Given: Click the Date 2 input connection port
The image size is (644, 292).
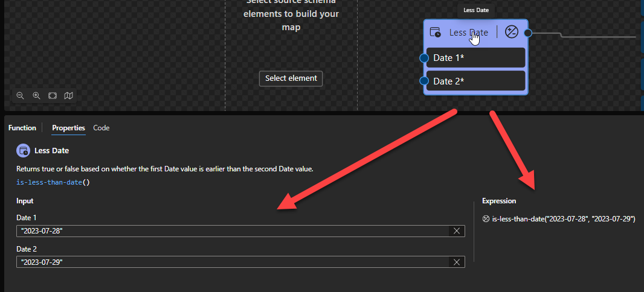Looking at the screenshot, I should (x=424, y=81).
